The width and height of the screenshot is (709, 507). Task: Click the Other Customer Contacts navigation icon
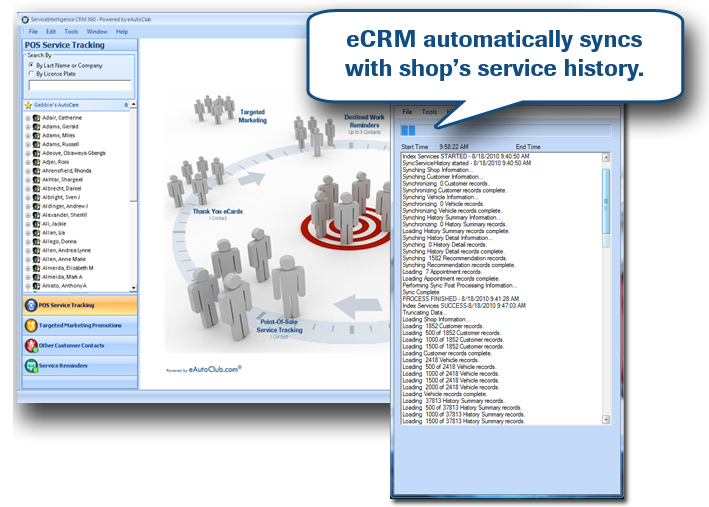tap(31, 346)
